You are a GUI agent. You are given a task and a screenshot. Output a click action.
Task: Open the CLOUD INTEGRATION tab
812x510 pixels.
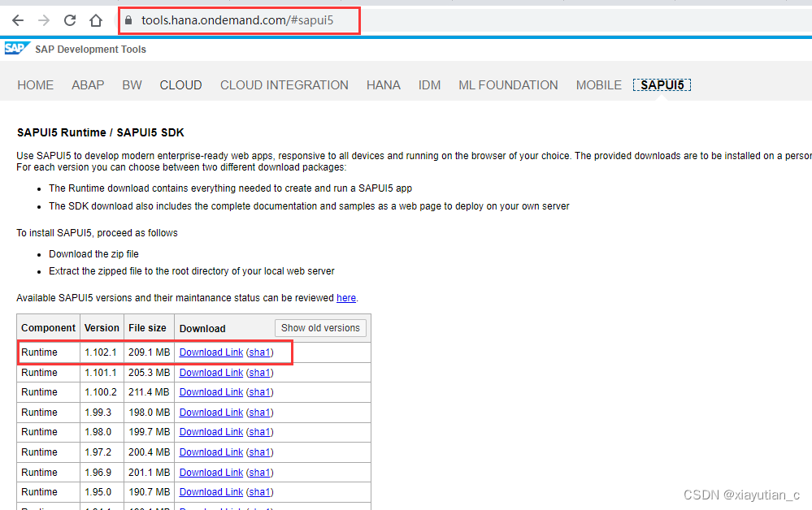[x=284, y=84]
